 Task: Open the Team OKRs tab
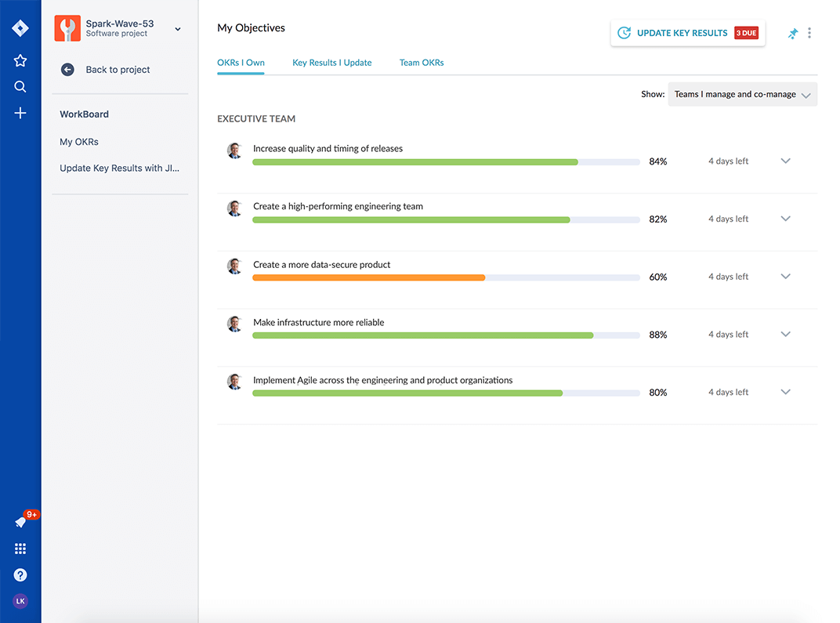coord(421,62)
